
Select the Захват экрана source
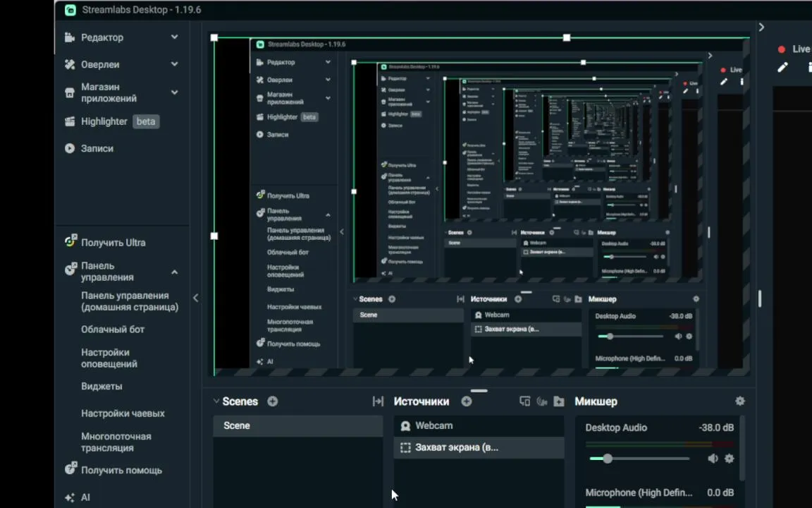pos(479,447)
